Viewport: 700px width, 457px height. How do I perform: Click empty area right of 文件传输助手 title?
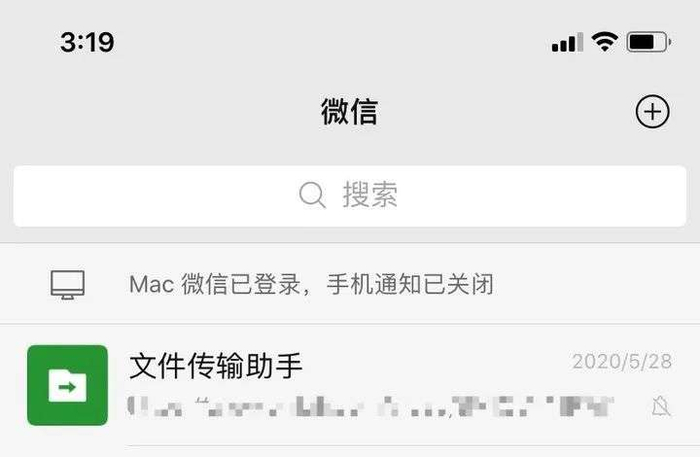[438, 366]
